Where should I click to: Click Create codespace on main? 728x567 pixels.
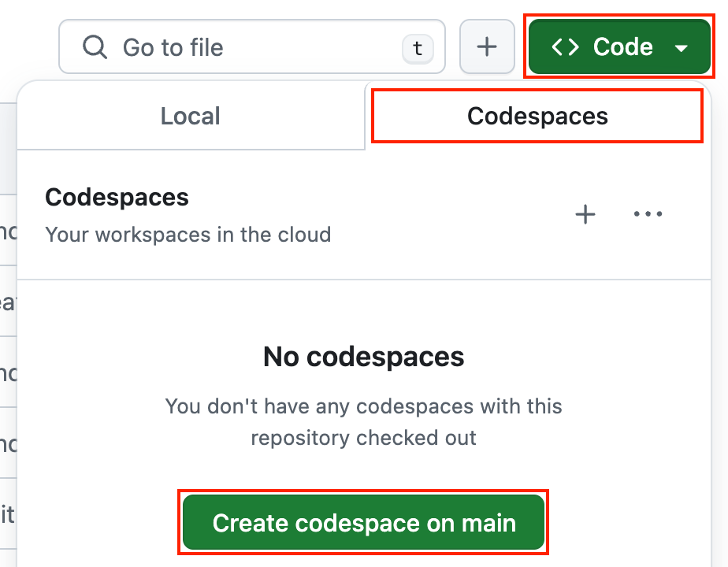363,522
